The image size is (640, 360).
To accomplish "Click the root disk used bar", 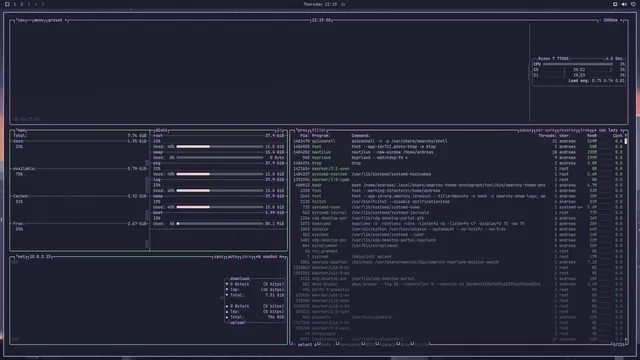I will pyautogui.click(x=220, y=147).
